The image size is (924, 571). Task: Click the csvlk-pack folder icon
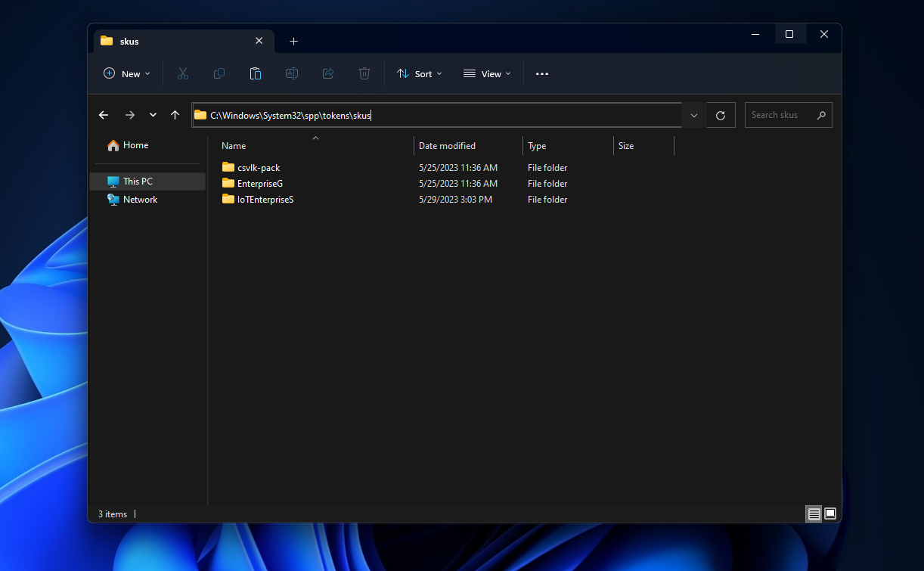pyautogui.click(x=228, y=167)
